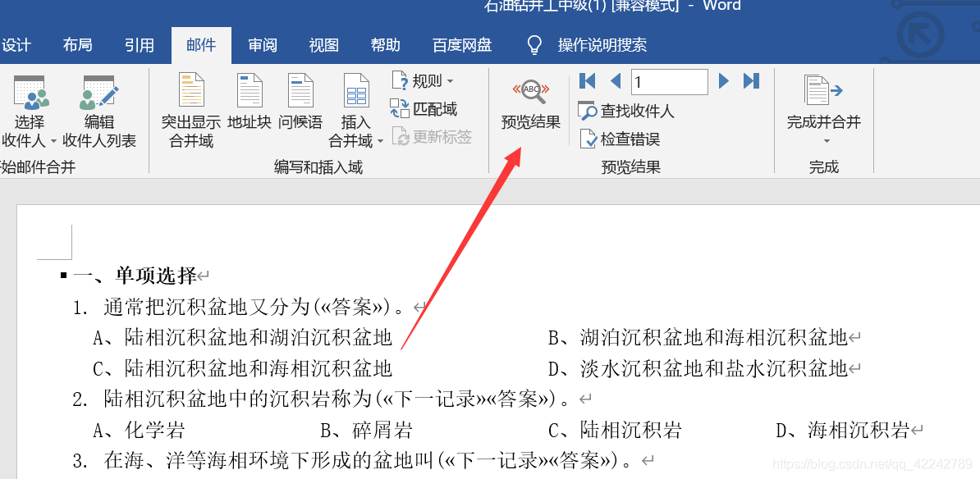The image size is (980, 479).
Task: Go to the last record arrow
Action: 751,80
